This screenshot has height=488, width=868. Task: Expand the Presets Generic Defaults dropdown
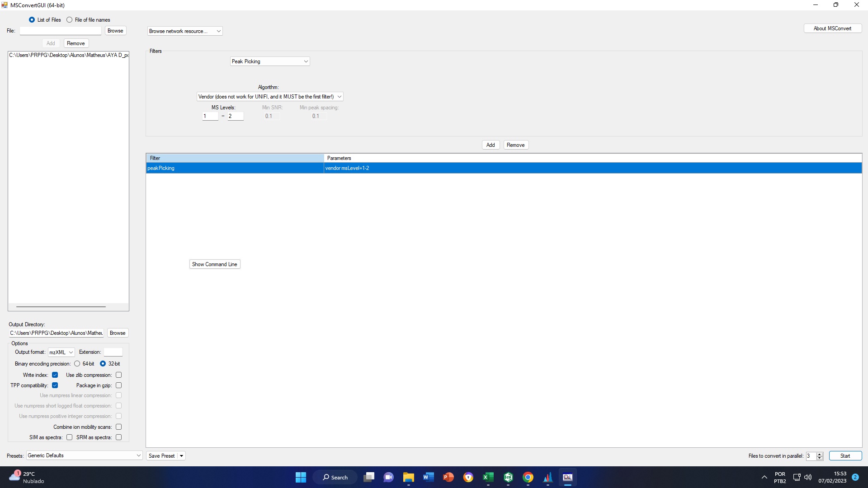138,455
